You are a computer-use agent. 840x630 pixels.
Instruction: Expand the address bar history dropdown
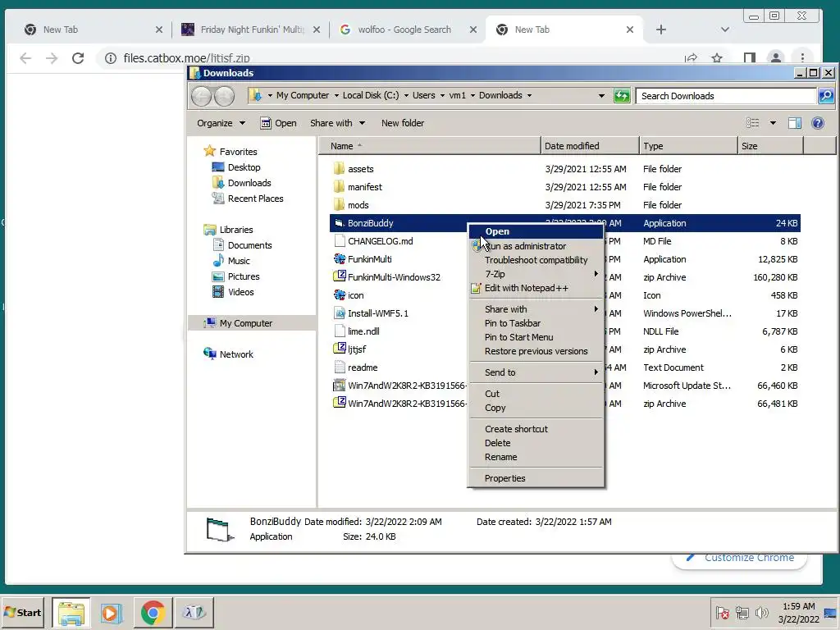point(601,96)
